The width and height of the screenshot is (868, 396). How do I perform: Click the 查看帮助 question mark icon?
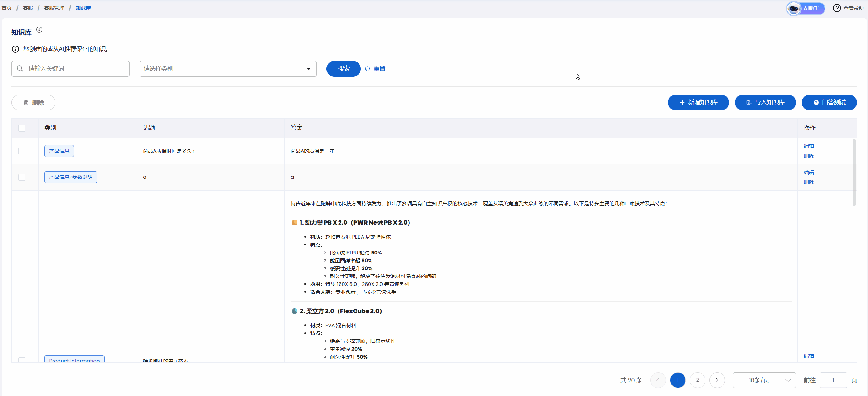[837, 8]
